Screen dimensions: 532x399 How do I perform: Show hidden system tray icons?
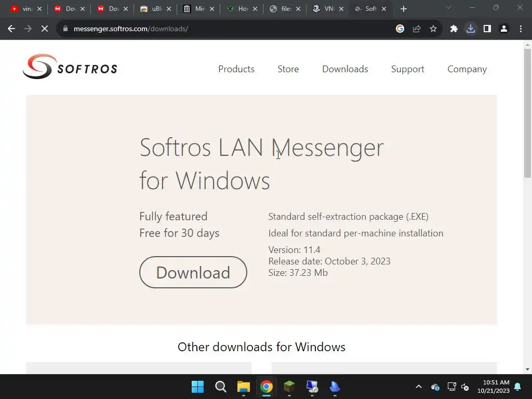point(419,387)
